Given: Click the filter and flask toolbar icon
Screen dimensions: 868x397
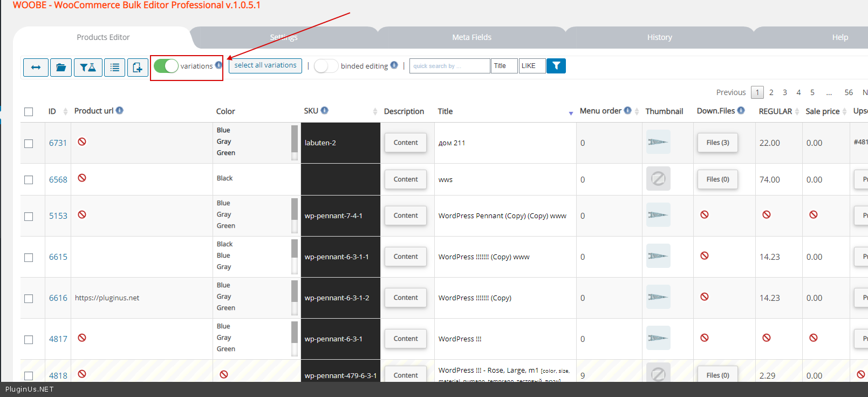Looking at the screenshot, I should (88, 68).
